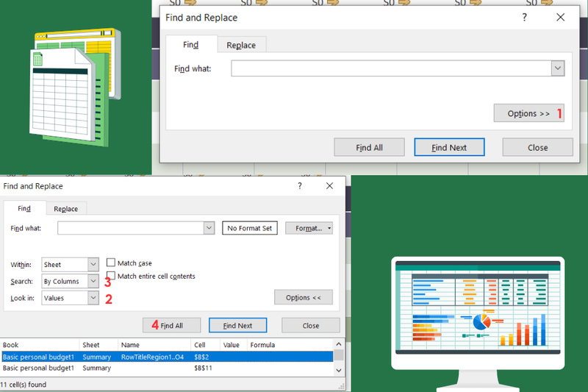Select the Find tab in the upper dialog
This screenshot has height=392, width=588.
(191, 45)
